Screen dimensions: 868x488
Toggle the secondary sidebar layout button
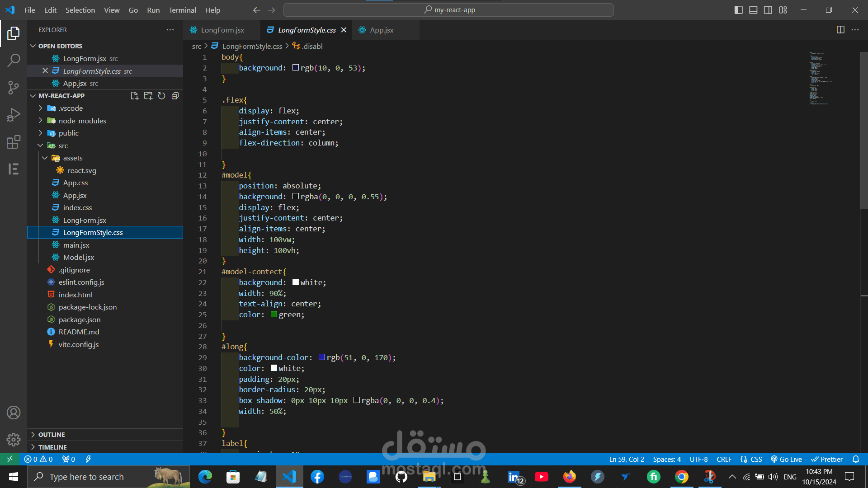tap(768, 10)
